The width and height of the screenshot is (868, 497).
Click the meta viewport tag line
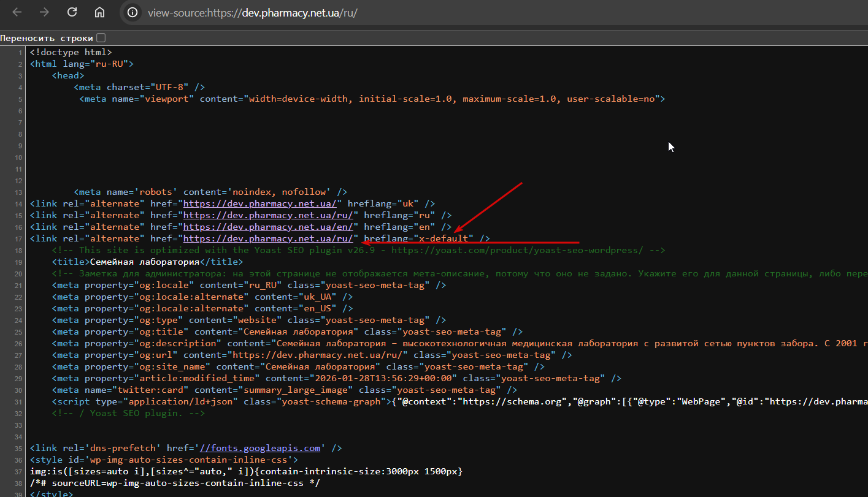click(372, 99)
